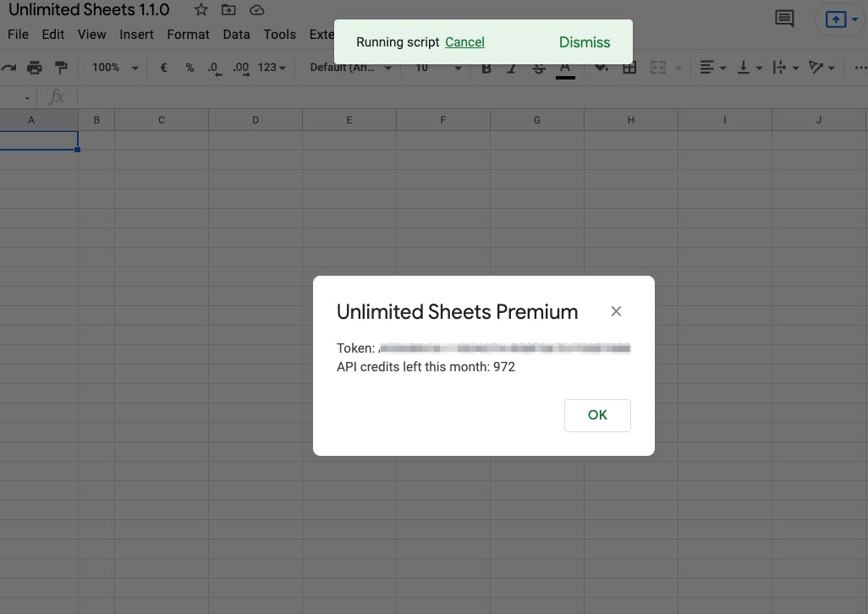Screen dimensions: 868x614
Task: Format as percent
Action: coord(190,68)
